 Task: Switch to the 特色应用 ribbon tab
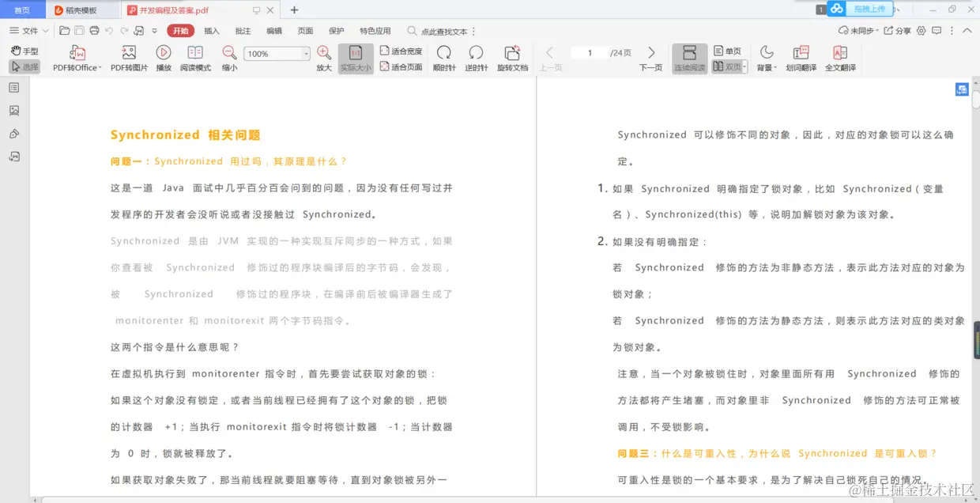[x=375, y=31]
